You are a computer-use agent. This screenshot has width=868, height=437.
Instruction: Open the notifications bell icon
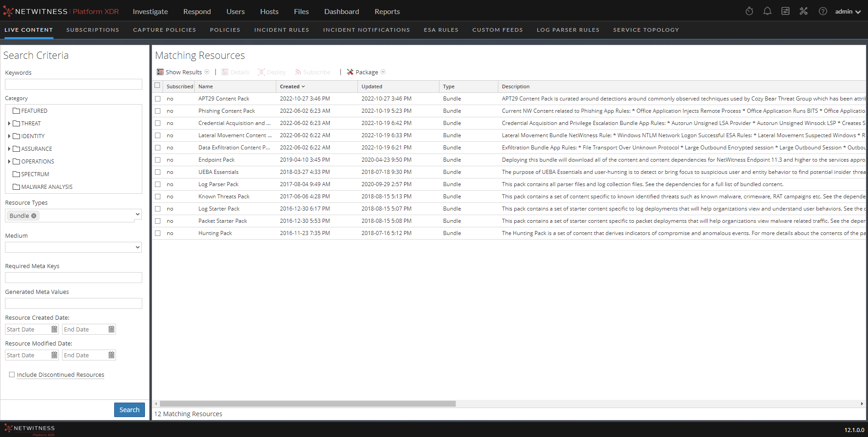(767, 11)
